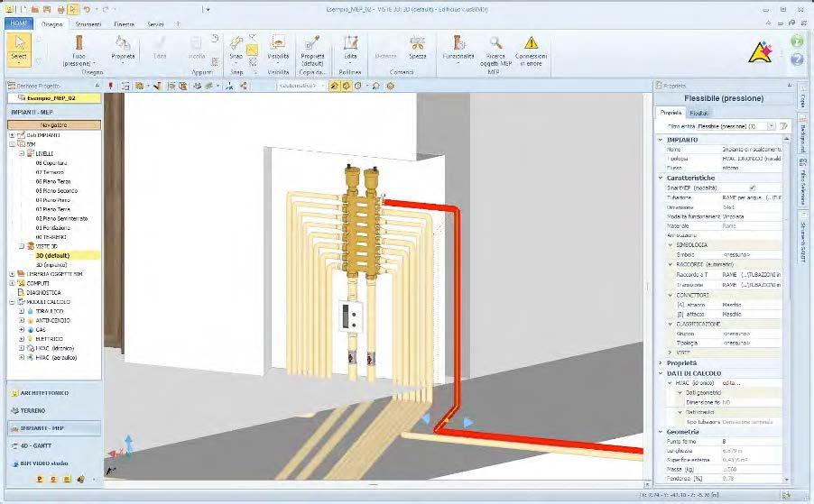Open the Snap options button
This screenshot has height=504, width=814.
[x=236, y=50]
